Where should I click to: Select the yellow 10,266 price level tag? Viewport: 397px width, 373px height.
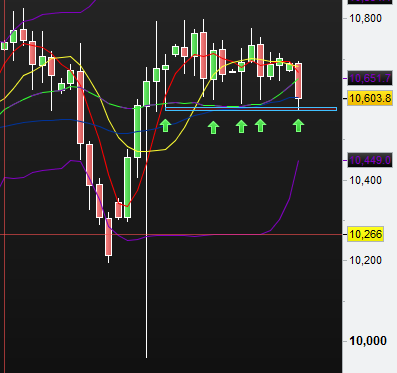pyautogui.click(x=366, y=234)
